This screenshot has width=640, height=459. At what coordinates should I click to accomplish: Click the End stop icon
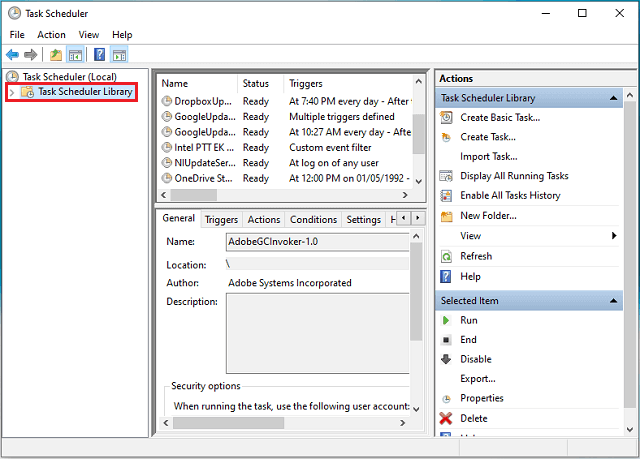point(446,339)
